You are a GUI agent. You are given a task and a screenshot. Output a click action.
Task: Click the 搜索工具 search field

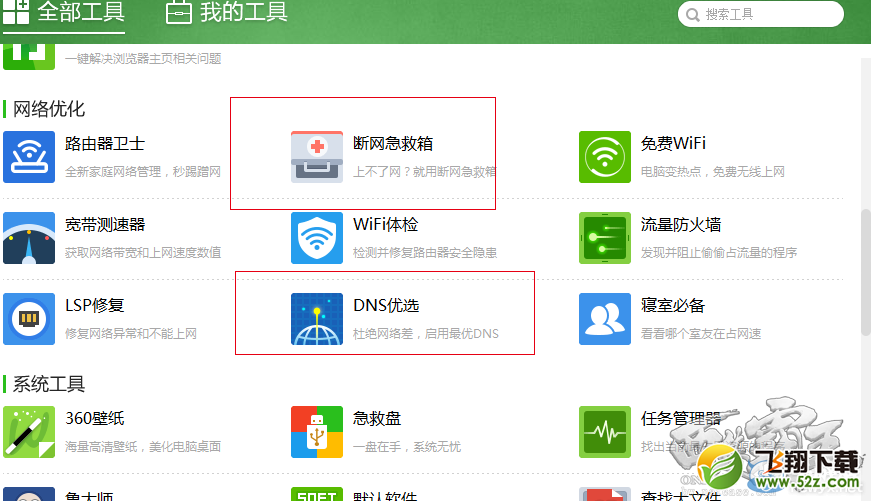coord(765,14)
